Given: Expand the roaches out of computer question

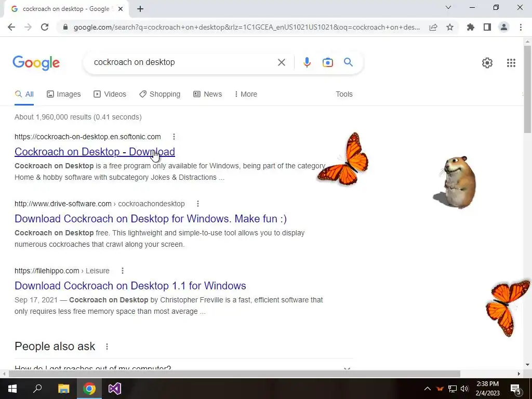Looking at the screenshot, I should [x=184, y=368].
